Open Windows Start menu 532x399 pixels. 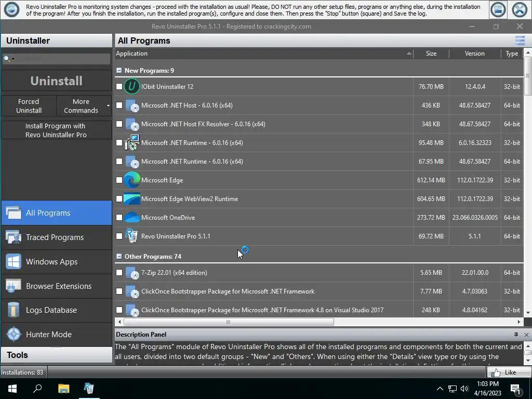coord(12,389)
